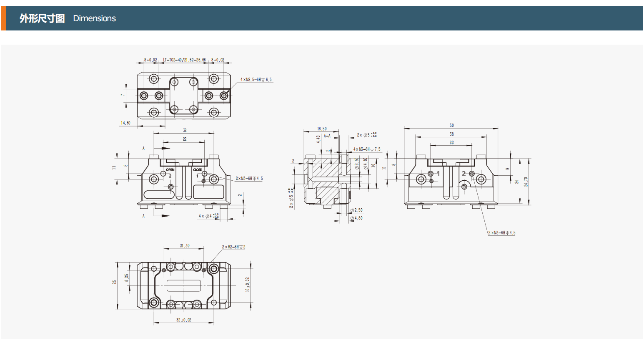Click the '16' dimension in section view
The image size is (644, 341).
pos(373,165)
